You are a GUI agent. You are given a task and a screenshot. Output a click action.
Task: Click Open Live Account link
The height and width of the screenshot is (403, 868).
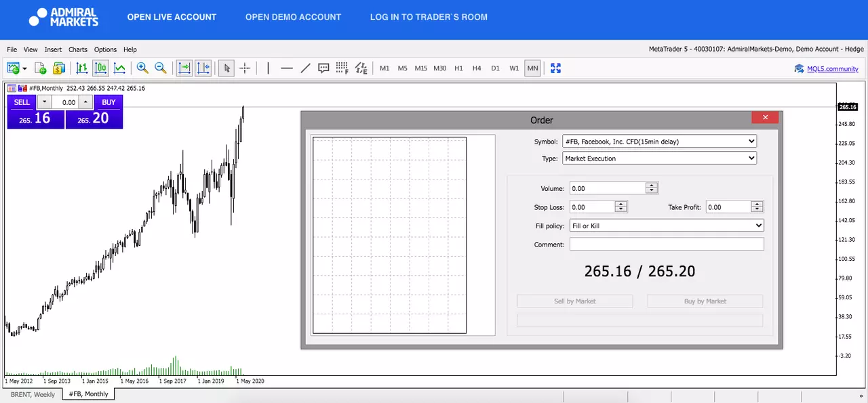pos(172,17)
